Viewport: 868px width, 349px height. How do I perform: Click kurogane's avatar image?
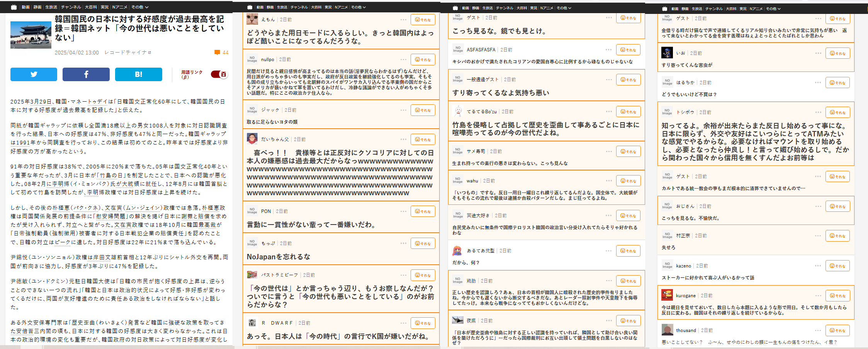[x=667, y=295]
